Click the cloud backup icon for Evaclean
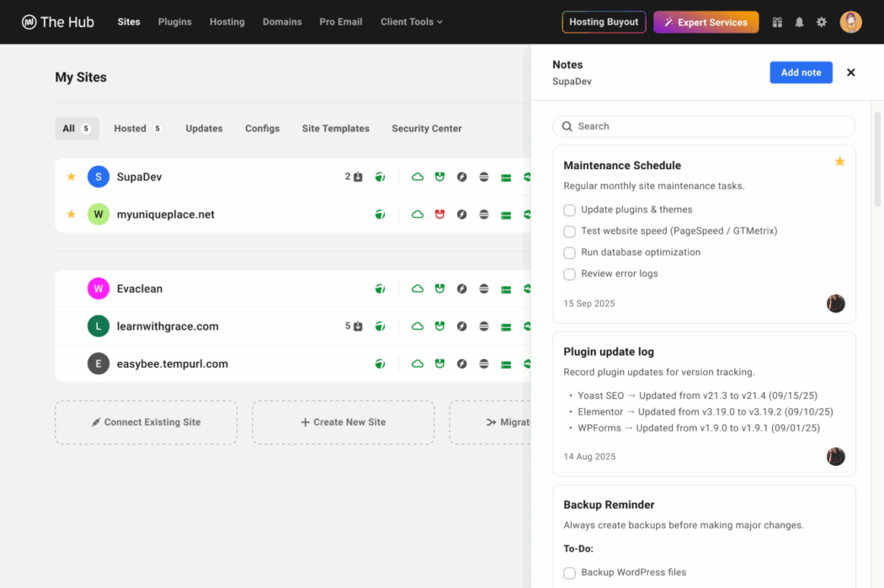This screenshot has height=588, width=884. (417, 289)
